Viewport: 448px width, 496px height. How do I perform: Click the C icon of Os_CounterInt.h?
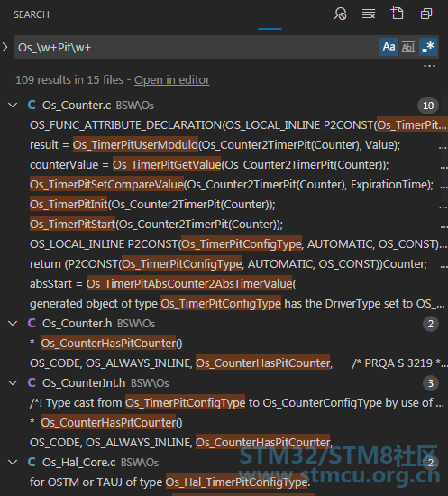[32, 383]
